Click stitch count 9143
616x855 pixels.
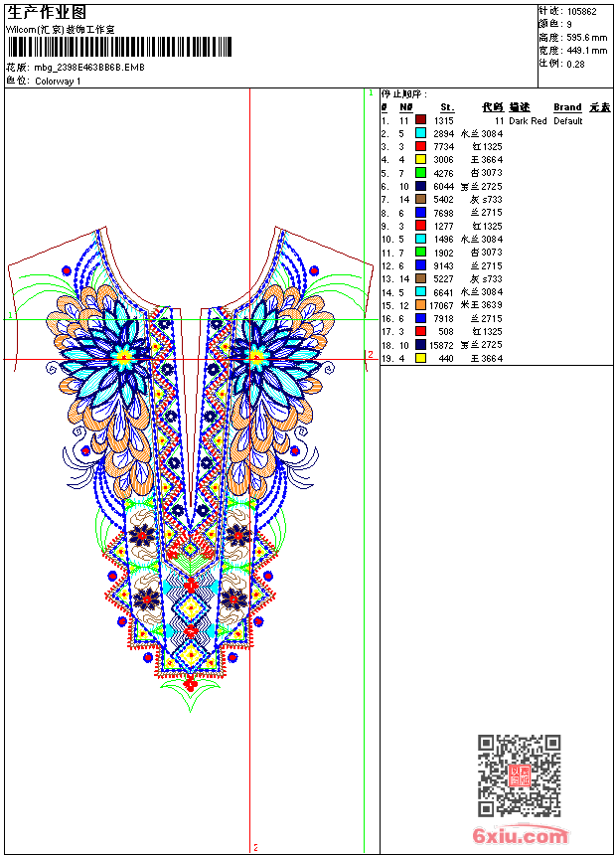tap(444, 266)
